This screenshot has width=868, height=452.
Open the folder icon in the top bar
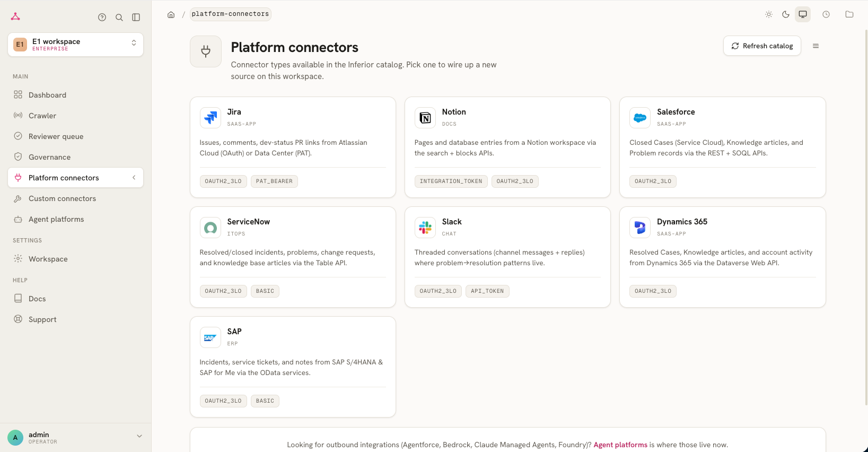point(849,14)
